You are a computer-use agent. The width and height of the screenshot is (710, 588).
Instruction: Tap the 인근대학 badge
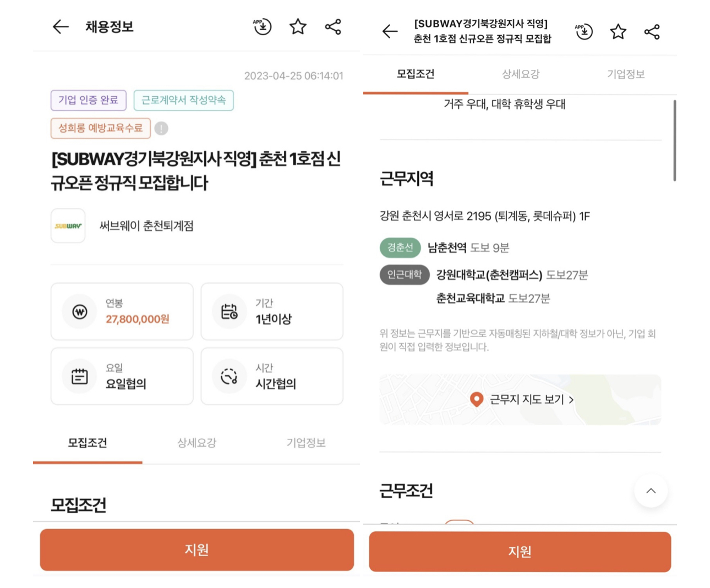click(405, 274)
